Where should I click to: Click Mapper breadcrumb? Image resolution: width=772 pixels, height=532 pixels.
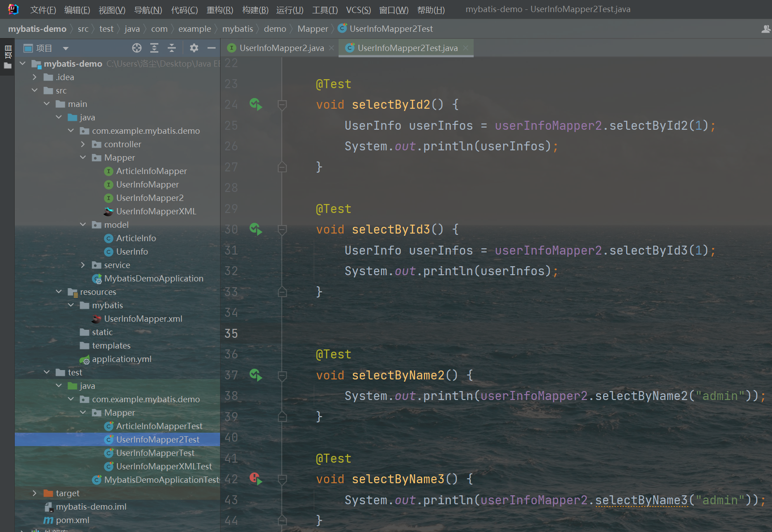[x=313, y=29]
